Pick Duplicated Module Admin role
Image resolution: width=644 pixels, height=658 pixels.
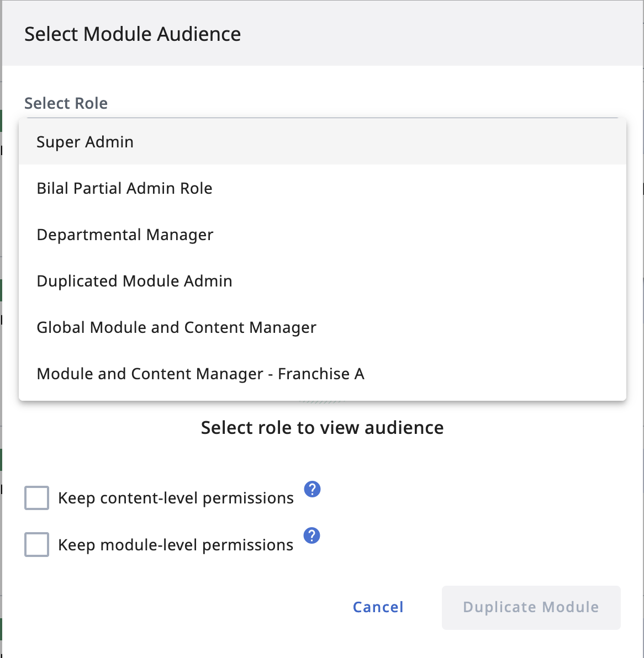[134, 281]
